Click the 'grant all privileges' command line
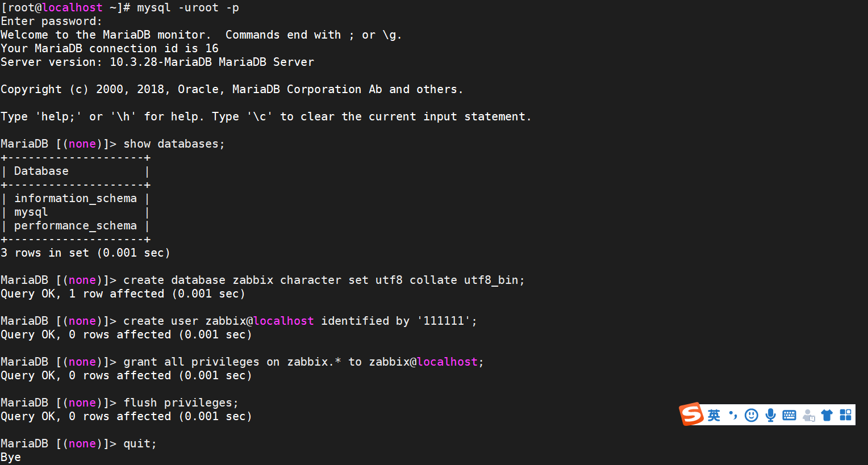This screenshot has width=868, height=465. click(303, 362)
